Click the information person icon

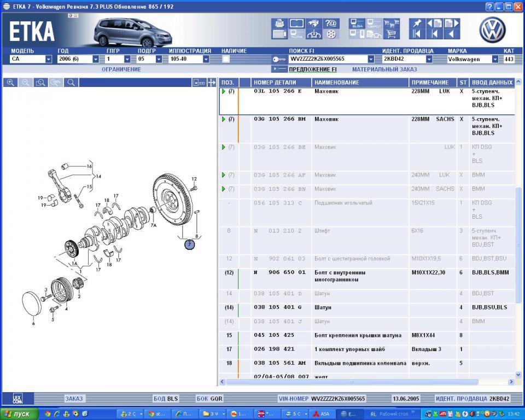314,34
